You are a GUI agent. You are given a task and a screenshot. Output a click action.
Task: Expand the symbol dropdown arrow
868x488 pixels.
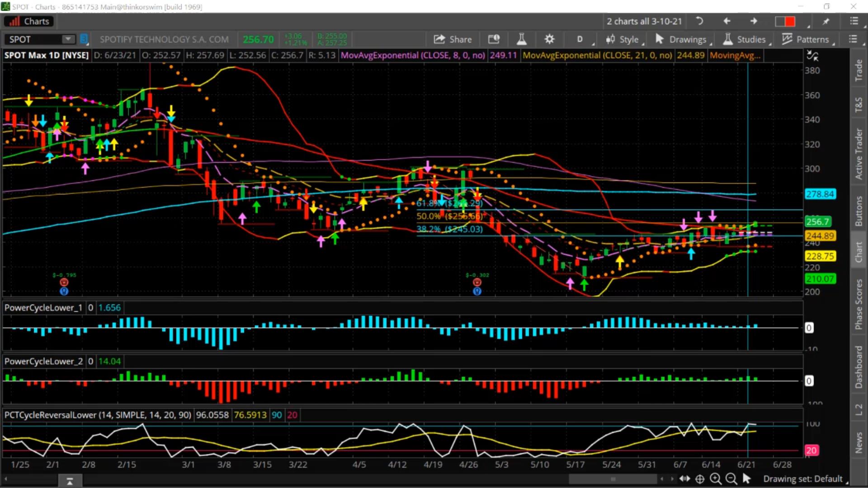69,39
